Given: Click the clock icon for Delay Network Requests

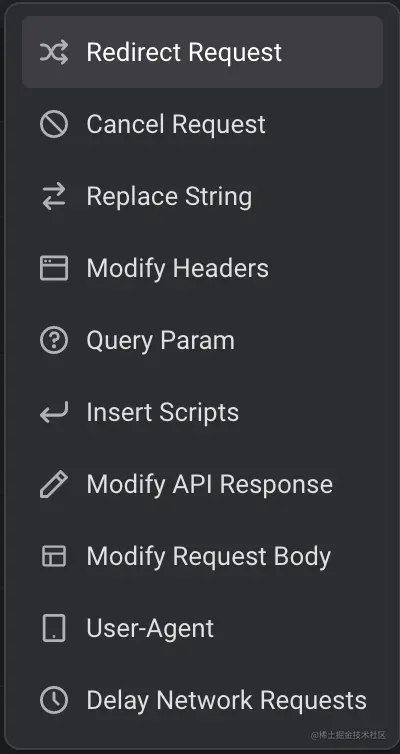Looking at the screenshot, I should 54,700.
